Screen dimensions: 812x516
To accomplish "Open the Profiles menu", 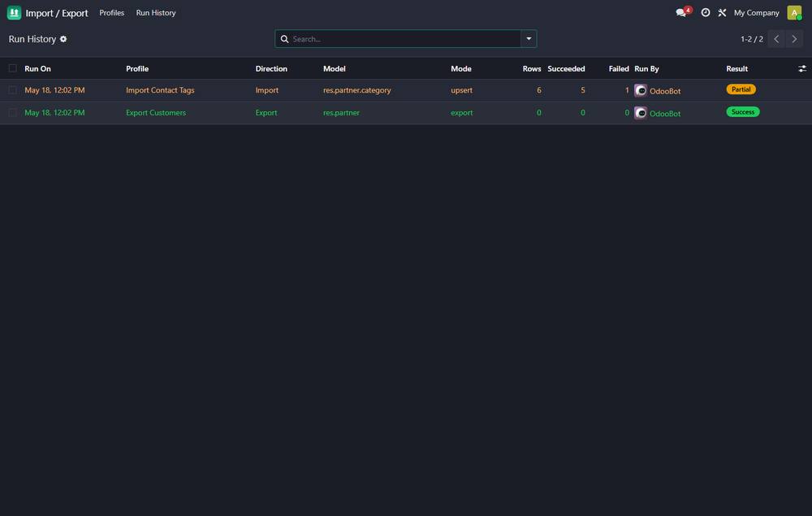I will coord(112,12).
